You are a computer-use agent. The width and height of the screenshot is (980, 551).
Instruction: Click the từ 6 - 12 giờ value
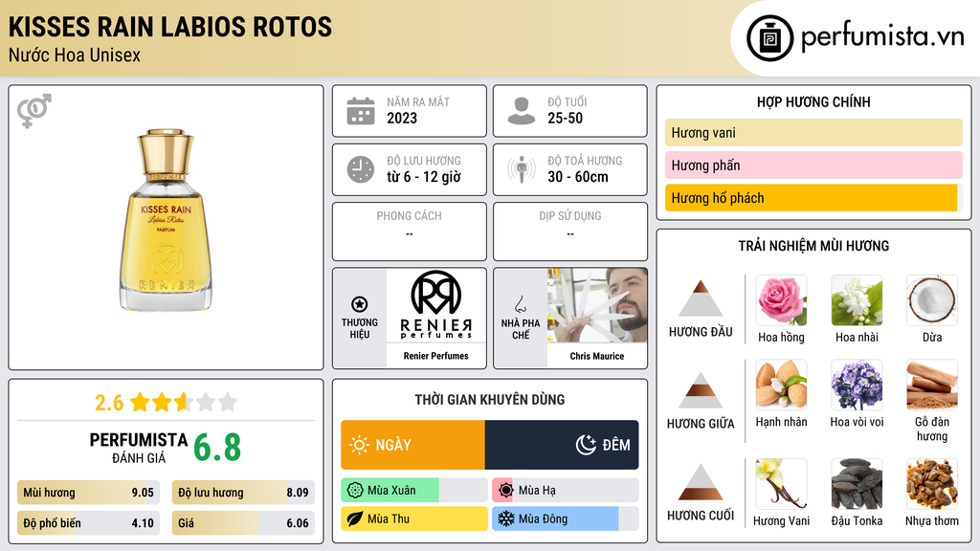coord(424,177)
